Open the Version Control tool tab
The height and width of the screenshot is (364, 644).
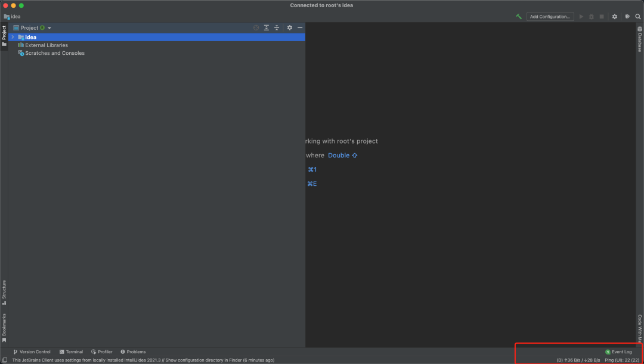pyautogui.click(x=32, y=351)
